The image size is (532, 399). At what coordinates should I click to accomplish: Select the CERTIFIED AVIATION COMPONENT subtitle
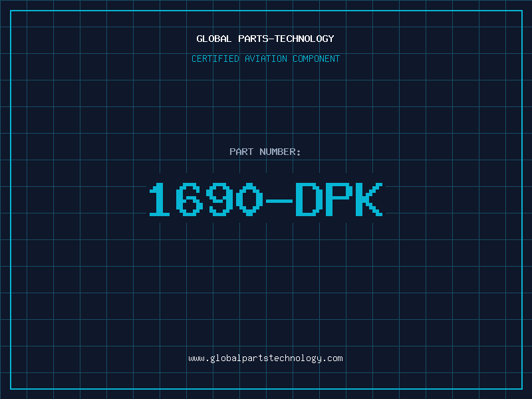point(265,59)
